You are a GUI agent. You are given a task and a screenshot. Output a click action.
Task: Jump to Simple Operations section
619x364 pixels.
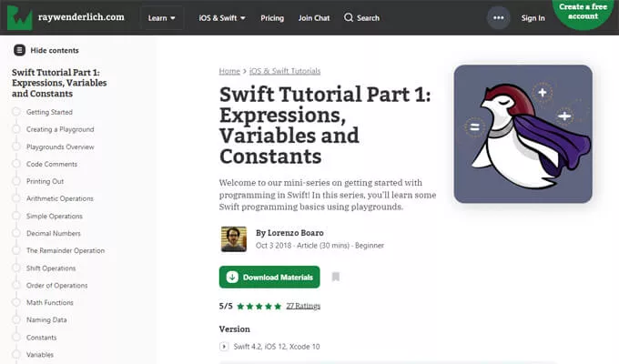[55, 216]
